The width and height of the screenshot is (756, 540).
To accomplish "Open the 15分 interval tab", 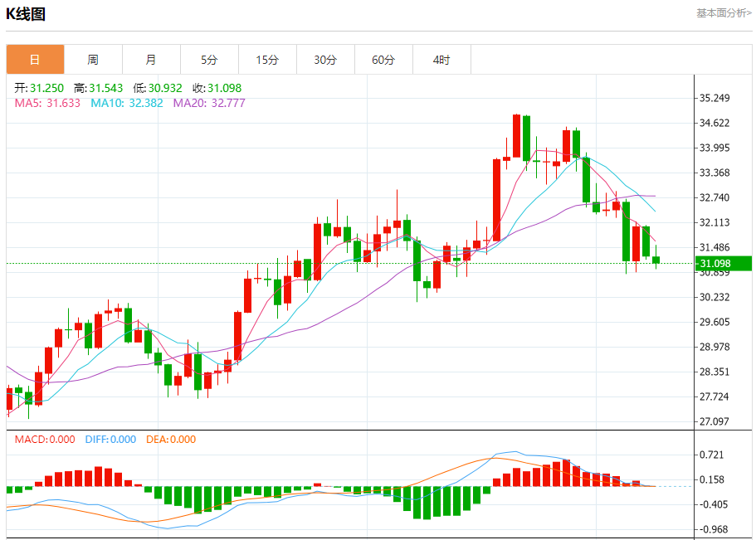I will point(267,60).
